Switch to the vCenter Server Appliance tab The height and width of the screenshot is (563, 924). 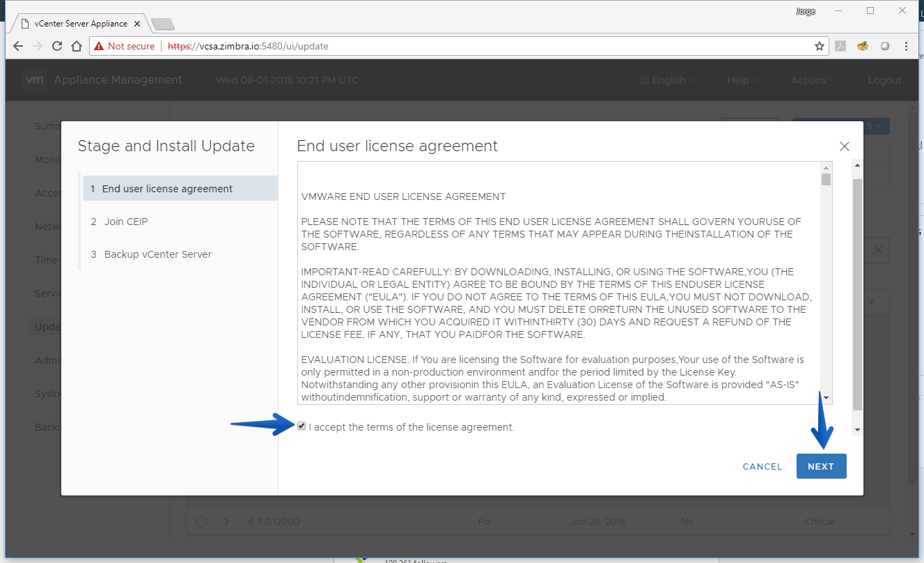(80, 24)
